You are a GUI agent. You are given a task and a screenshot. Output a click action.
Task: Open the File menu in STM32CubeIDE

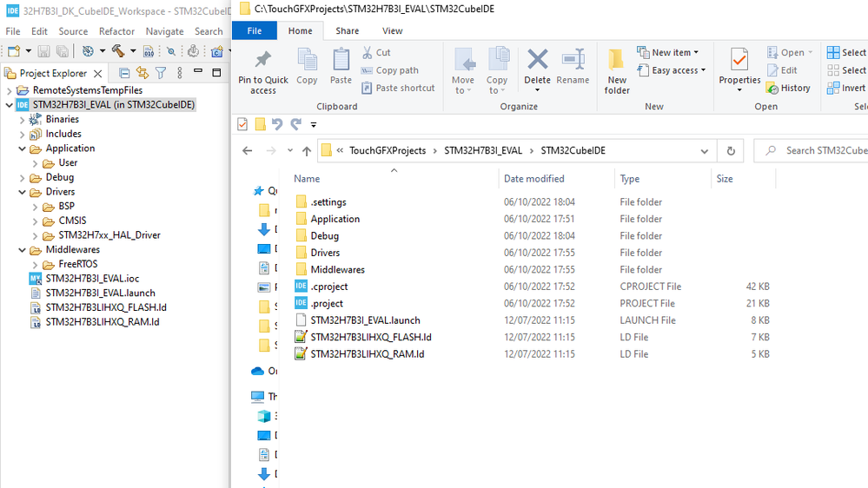13,31
